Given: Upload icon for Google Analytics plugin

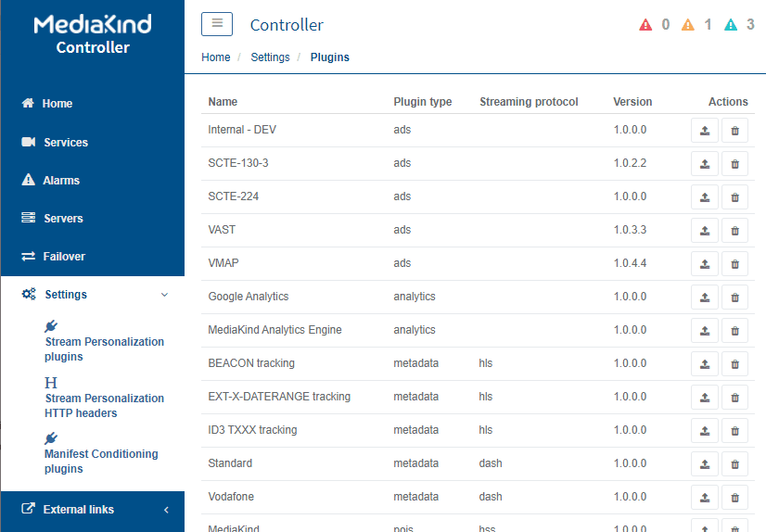Looking at the screenshot, I should (705, 298).
